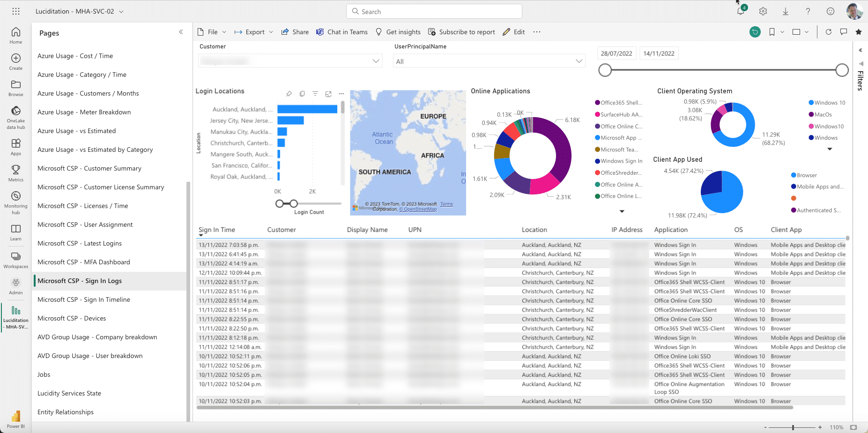Click Get insights
The image size is (868, 433).
(x=398, y=32)
